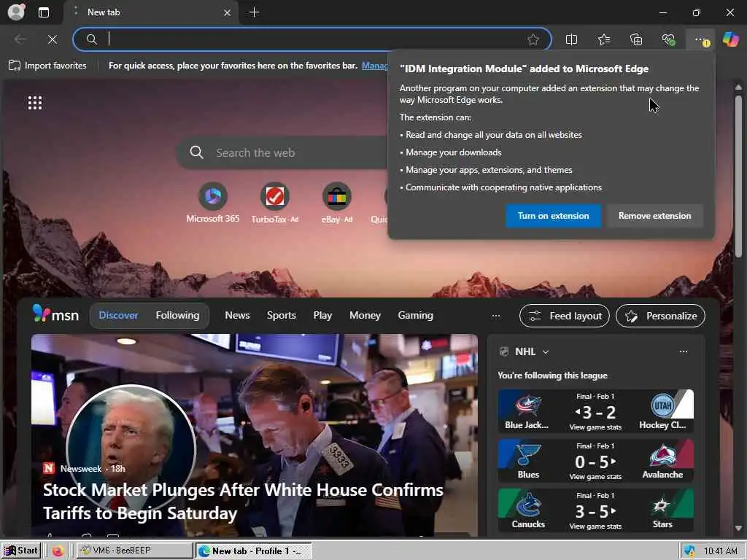
Task: Open the News category
Action: 237,315
